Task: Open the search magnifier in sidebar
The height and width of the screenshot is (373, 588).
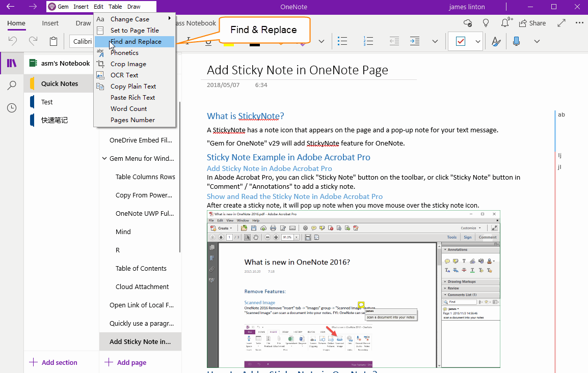Action: click(12, 85)
